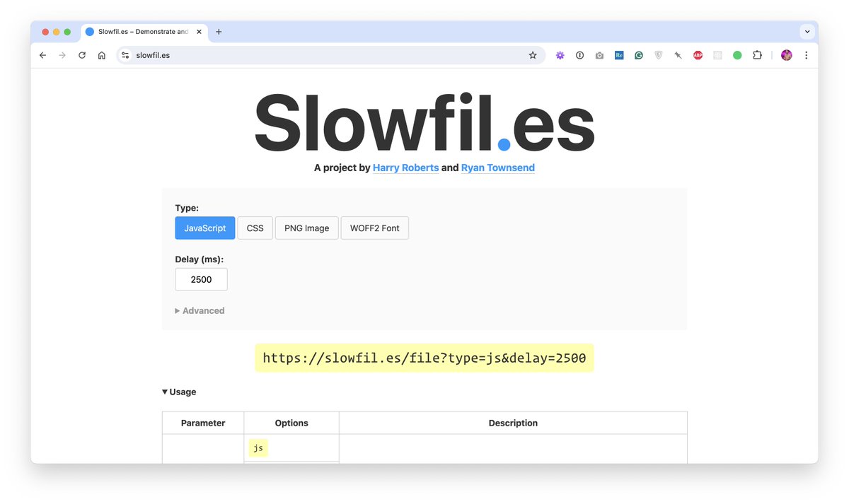This screenshot has height=504, width=849.
Task: Click the macOS green fullscreen window button
Action: 67,32
